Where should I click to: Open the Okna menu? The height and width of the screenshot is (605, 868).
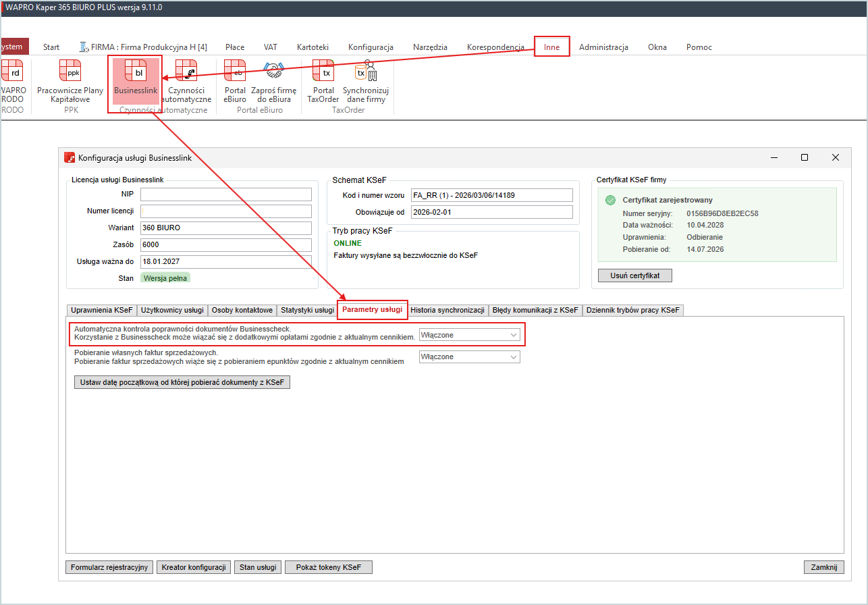657,47
